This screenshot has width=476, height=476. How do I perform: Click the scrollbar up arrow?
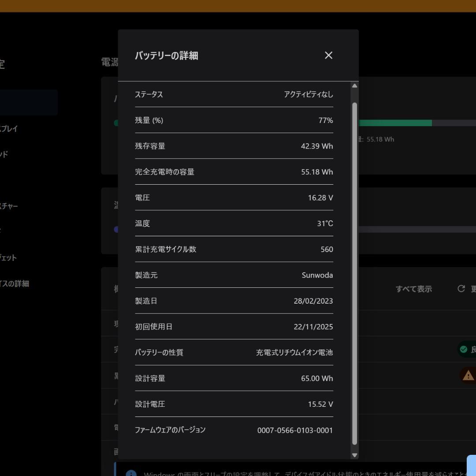click(354, 86)
